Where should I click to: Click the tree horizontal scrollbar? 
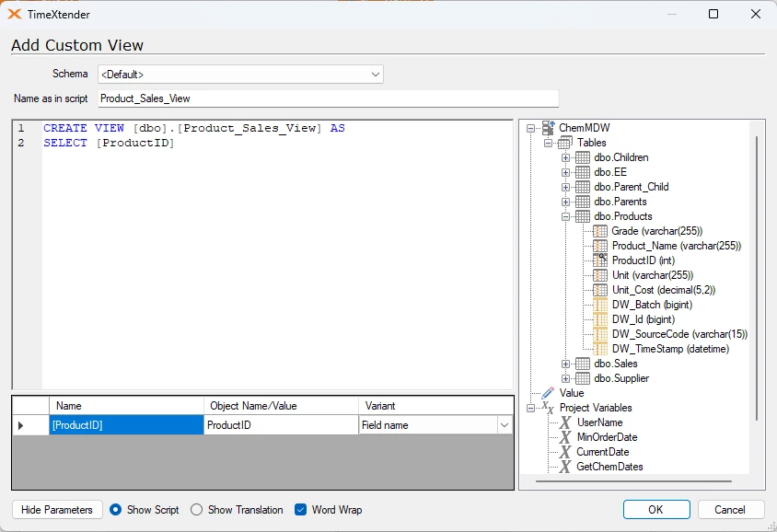coord(633,480)
